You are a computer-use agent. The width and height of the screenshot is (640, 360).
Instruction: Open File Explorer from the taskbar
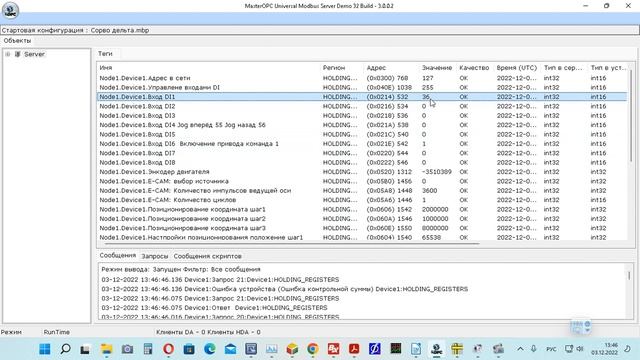(107, 349)
